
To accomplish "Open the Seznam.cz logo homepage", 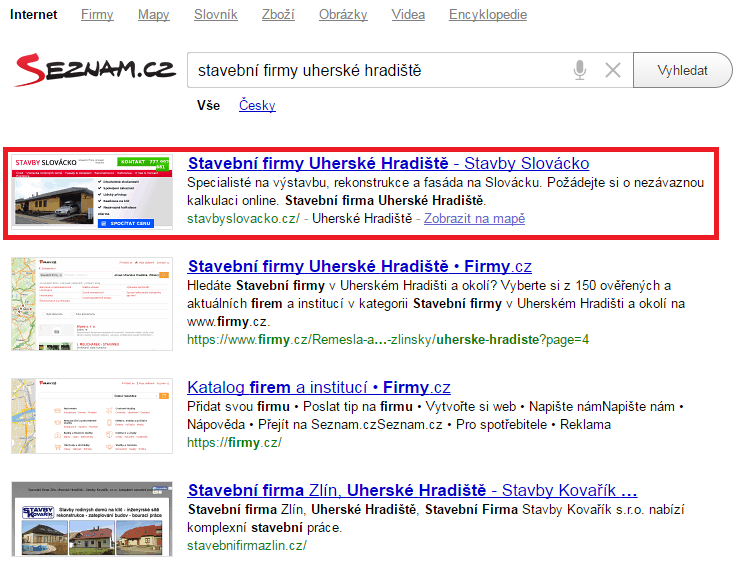I will [95, 70].
